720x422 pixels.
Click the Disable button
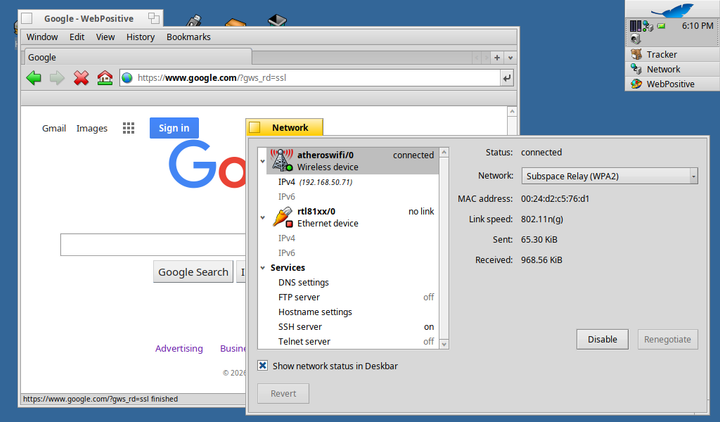coord(602,339)
